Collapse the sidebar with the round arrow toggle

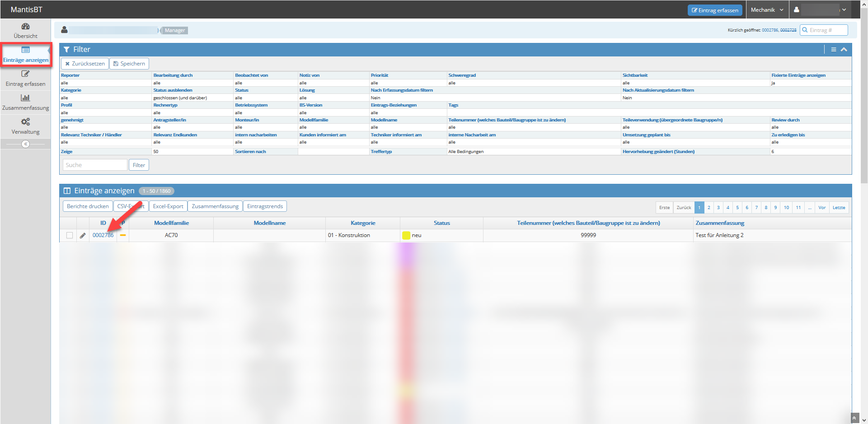(26, 144)
